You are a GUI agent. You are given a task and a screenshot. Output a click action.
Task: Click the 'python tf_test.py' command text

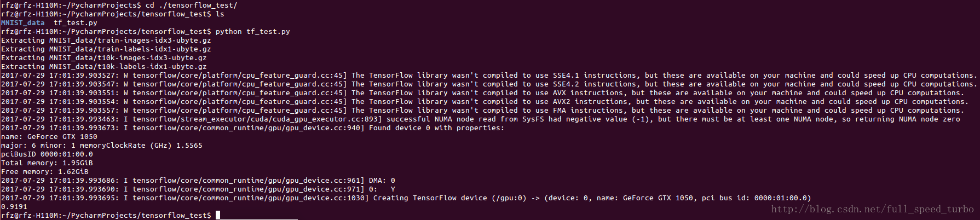[x=252, y=32]
